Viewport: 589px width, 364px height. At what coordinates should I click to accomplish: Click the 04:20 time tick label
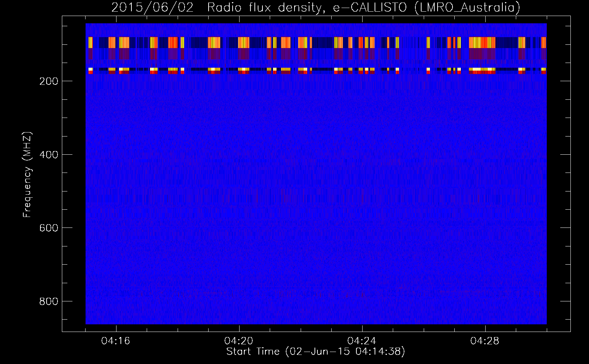(239, 341)
